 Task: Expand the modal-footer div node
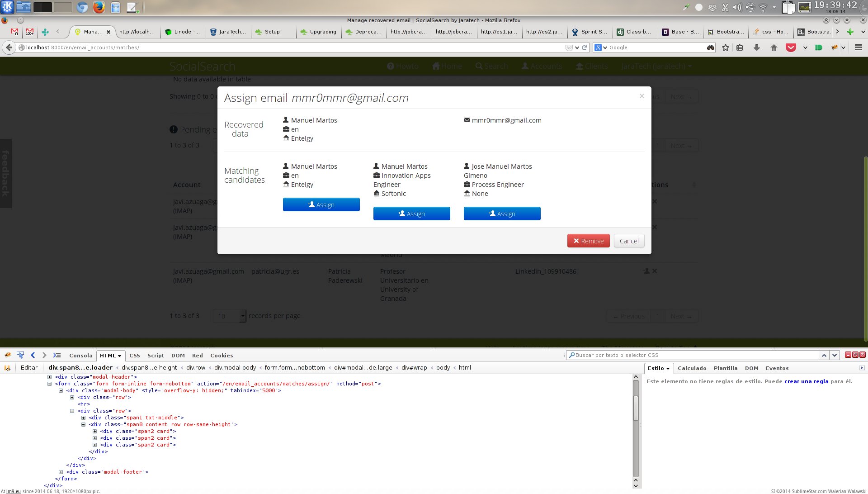(x=61, y=472)
